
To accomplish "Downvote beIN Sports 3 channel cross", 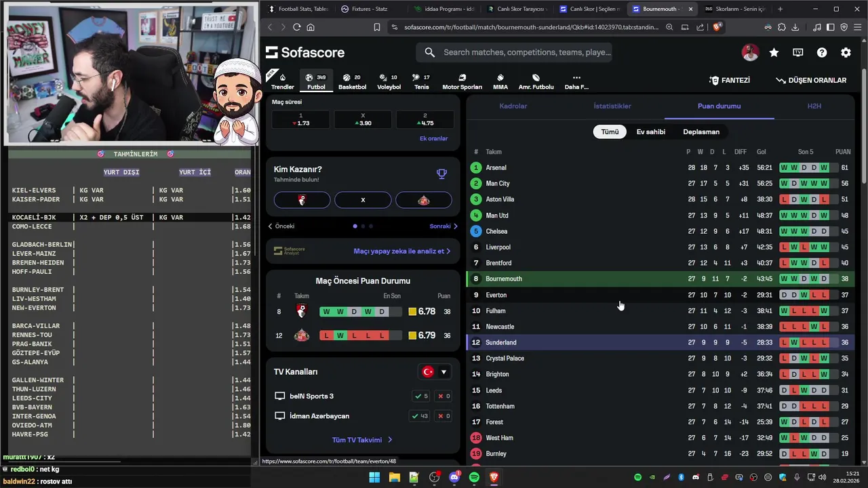I will coord(444,396).
